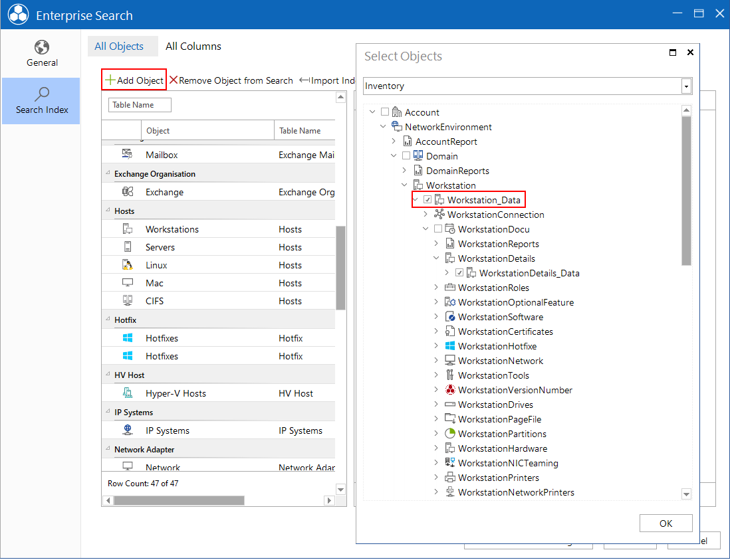Screen dimensions: 730x560
Task: Select the WorkstationReports tree item
Action: (499, 244)
